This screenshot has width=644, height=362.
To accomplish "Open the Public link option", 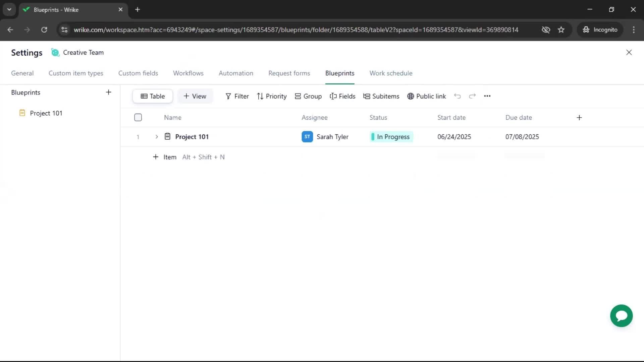I will [427, 96].
